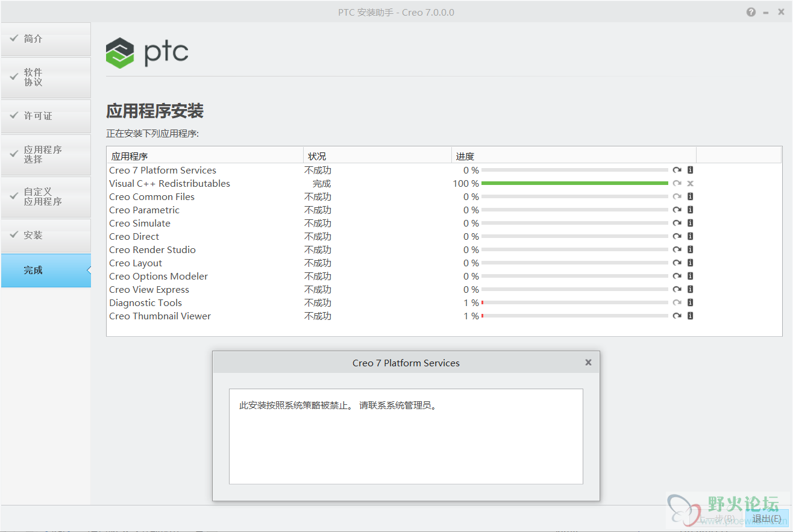The width and height of the screenshot is (793, 532).
Task: Show info for Creo Options Modeler
Action: 691,276
